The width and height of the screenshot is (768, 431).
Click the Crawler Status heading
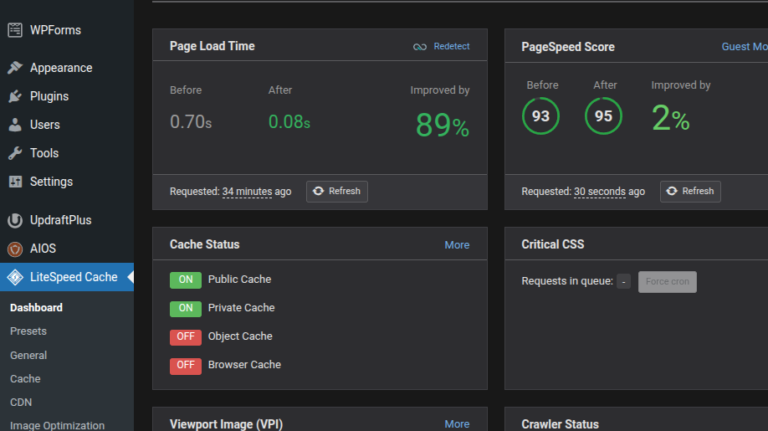(560, 424)
